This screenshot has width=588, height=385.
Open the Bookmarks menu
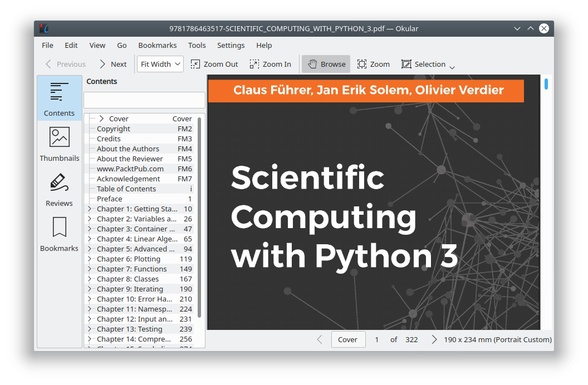pos(158,45)
